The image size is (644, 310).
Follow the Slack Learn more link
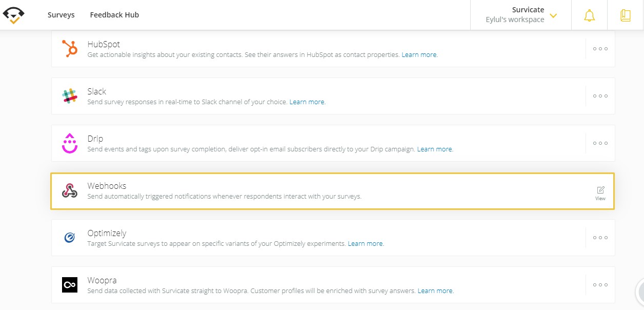click(308, 102)
